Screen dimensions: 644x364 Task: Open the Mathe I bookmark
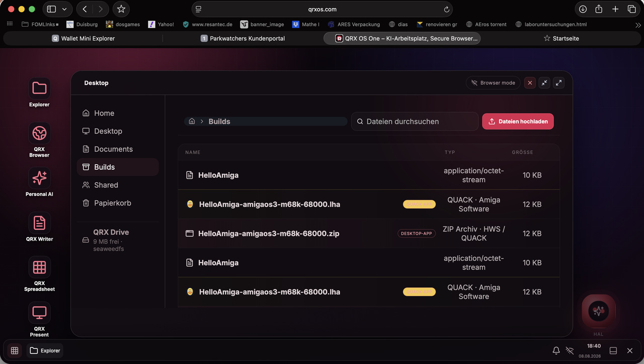click(x=305, y=24)
